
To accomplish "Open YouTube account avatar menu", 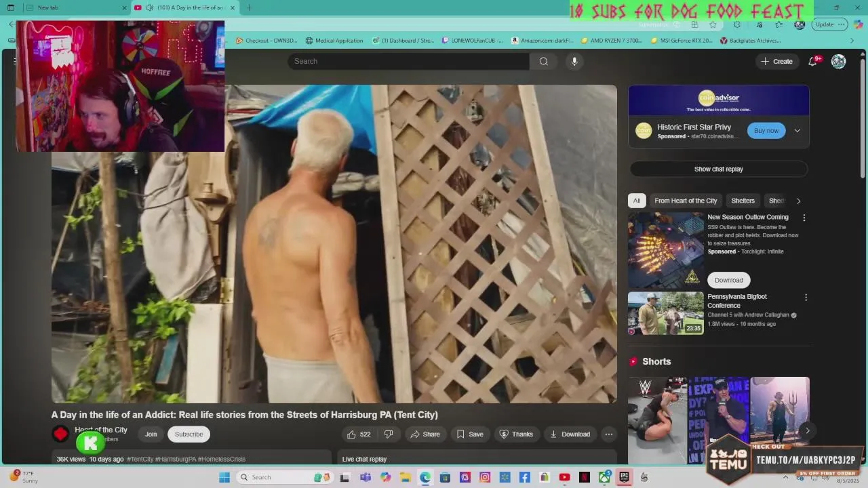I will [x=839, y=61].
